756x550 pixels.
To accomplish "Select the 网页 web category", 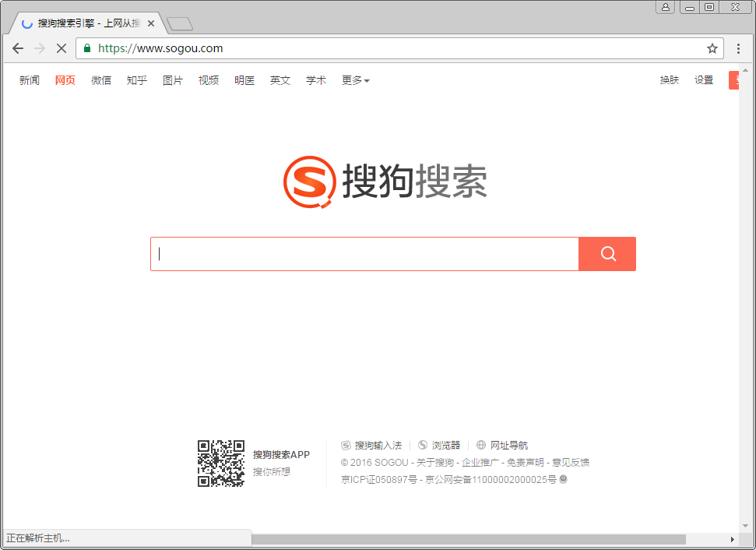I will [x=65, y=80].
